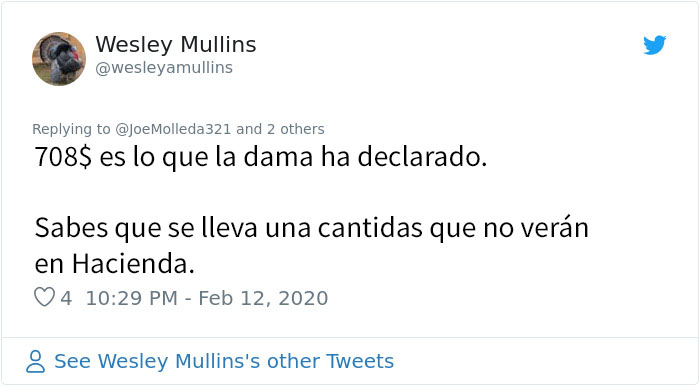700x386 pixels.
Task: Like the tweet with the heart icon
Action: (44, 297)
